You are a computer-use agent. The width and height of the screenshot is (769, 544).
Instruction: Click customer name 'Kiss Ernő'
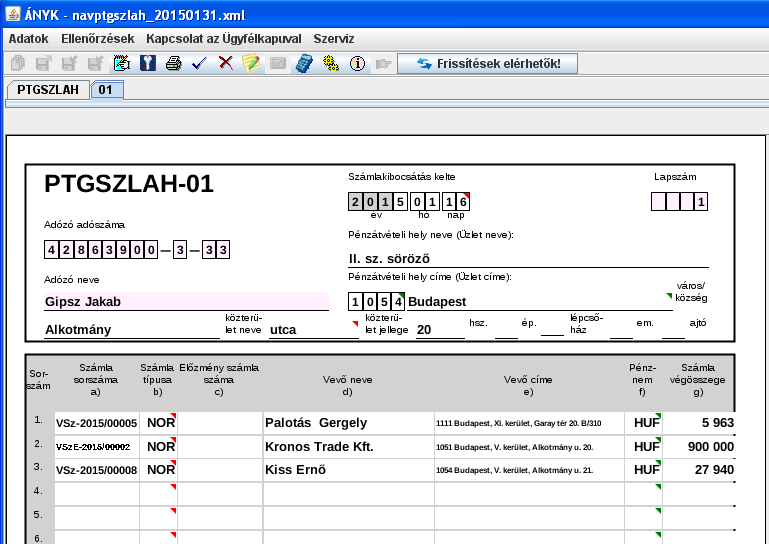pyautogui.click(x=348, y=470)
